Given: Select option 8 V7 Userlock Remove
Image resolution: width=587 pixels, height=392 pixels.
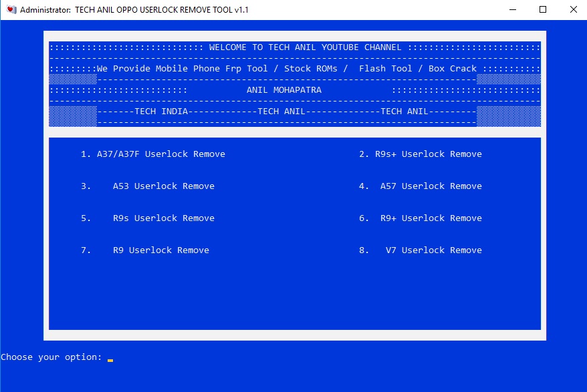Looking at the screenshot, I should 421,250.
